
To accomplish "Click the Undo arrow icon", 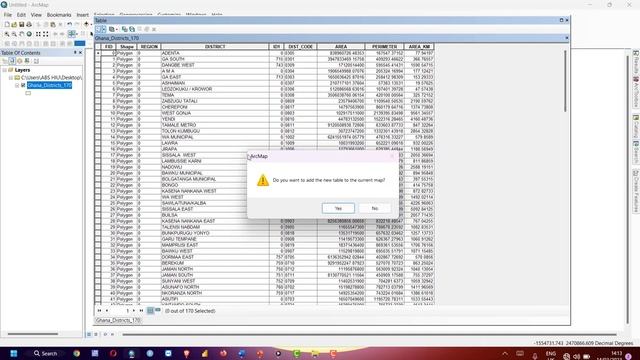I will [x=69, y=24].
